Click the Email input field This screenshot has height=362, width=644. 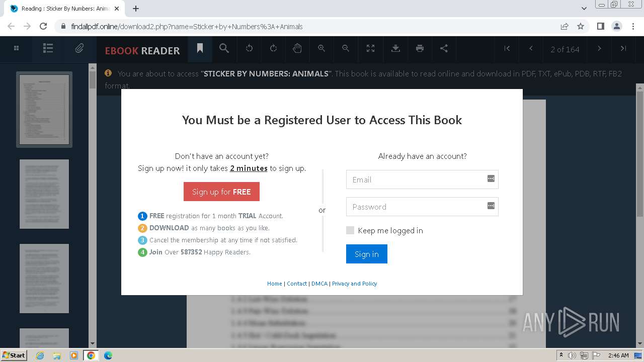coord(422,179)
